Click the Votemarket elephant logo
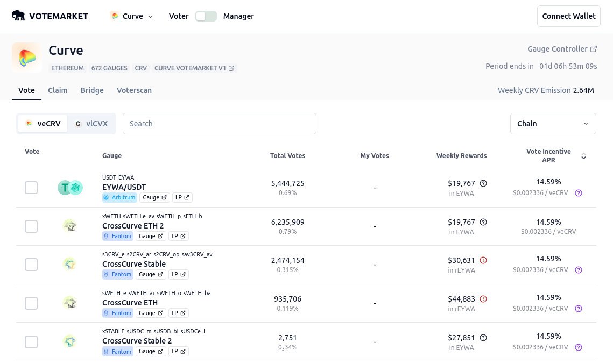This screenshot has height=364, width=613. click(18, 16)
